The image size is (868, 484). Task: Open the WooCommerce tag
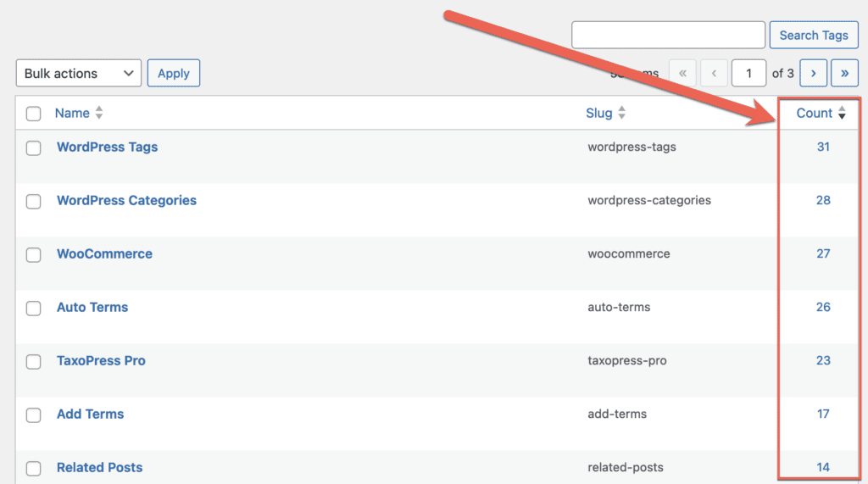[x=104, y=253]
